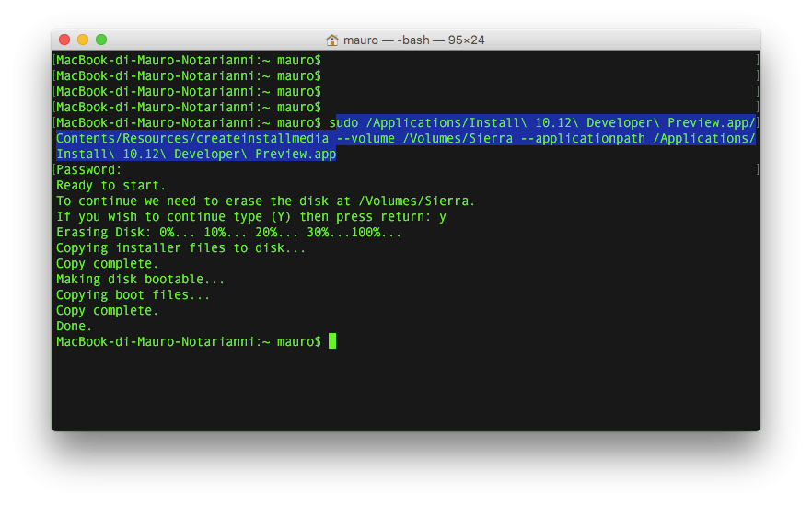Viewport: 812px width, 505px height.
Task: Click the "Erasing Disk" progress line
Action: click(x=228, y=232)
